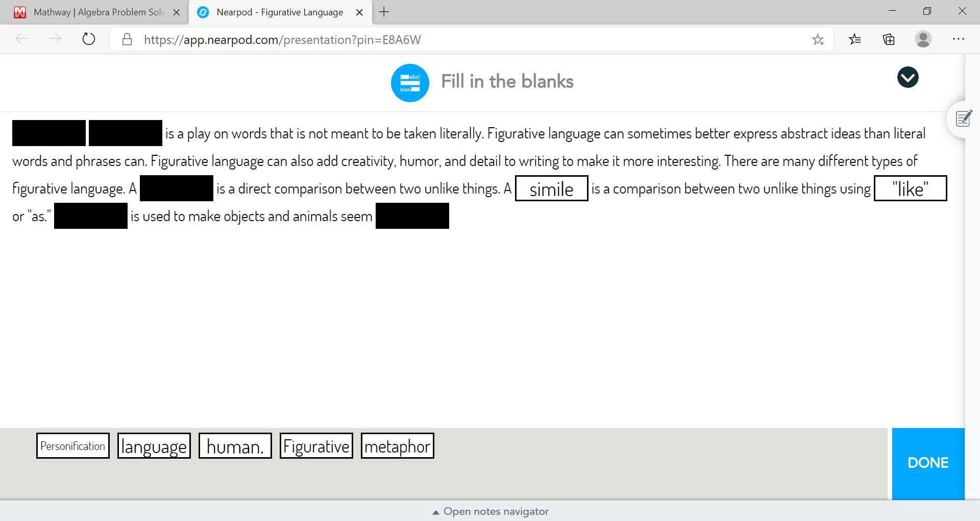Pick the metaphor word tile
Screen dimensions: 980x521
click(397, 446)
